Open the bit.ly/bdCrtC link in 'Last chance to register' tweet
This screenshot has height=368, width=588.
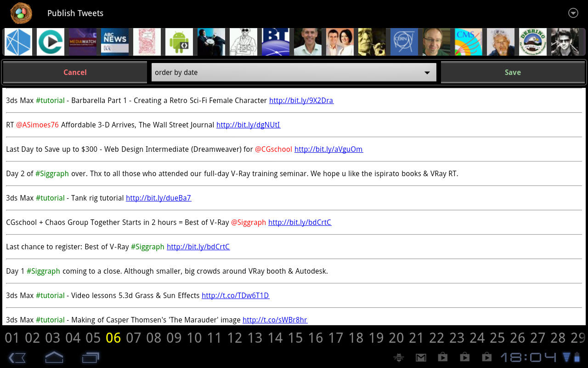tap(198, 247)
